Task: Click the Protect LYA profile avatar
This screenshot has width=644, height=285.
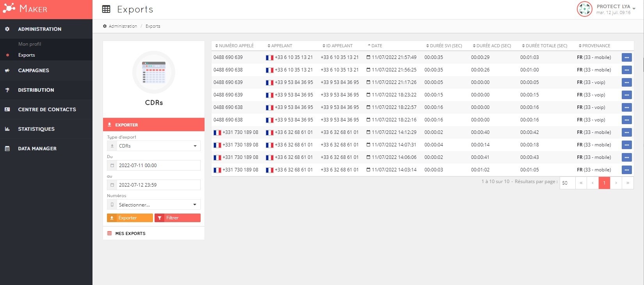Action: 584,9
